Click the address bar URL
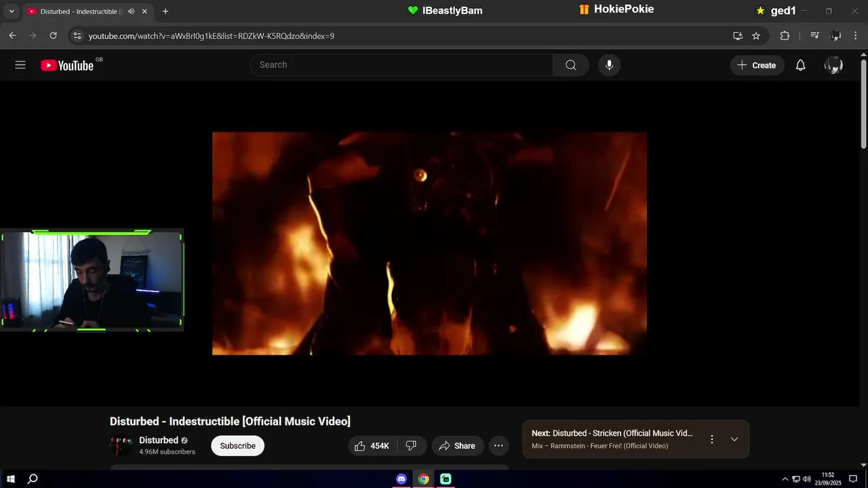 pyautogui.click(x=212, y=36)
